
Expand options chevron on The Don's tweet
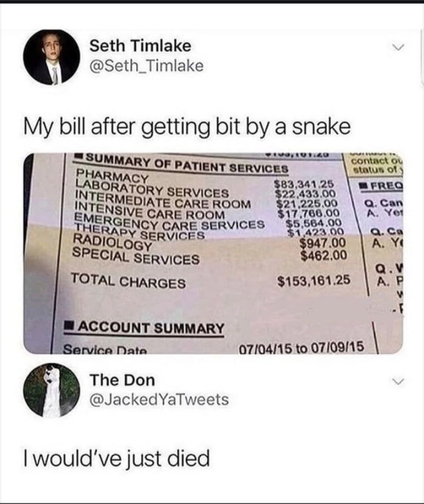(x=398, y=382)
